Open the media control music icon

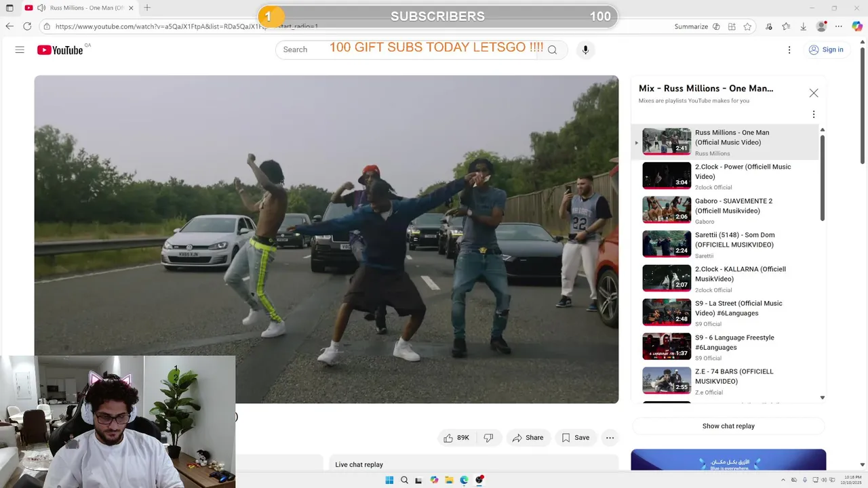768,26
